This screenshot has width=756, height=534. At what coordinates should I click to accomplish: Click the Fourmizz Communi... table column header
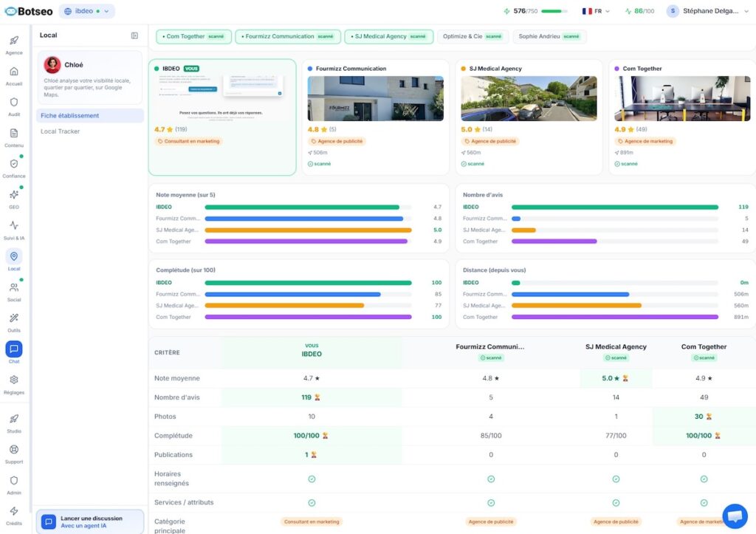click(490, 352)
